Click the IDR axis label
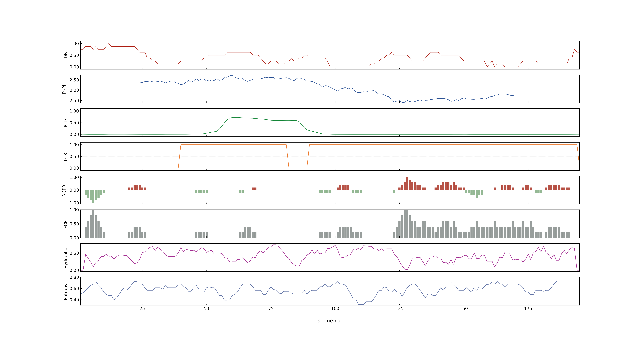 (66, 55)
